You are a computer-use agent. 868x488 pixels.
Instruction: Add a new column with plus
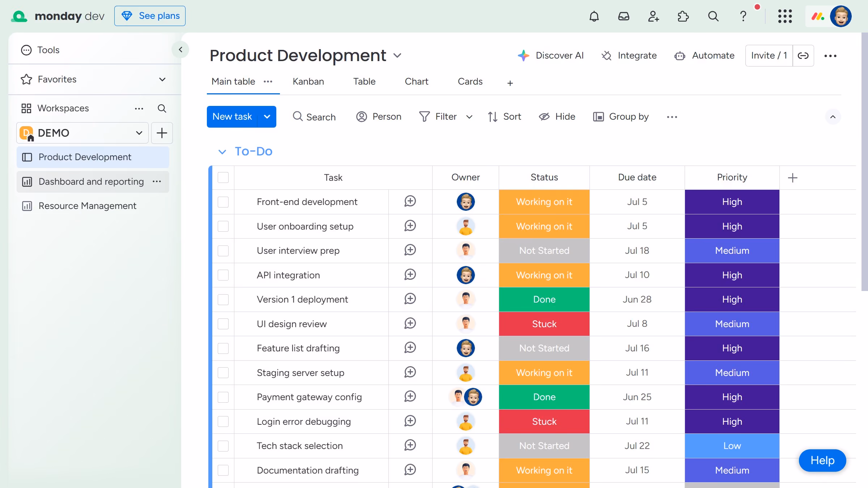click(792, 177)
